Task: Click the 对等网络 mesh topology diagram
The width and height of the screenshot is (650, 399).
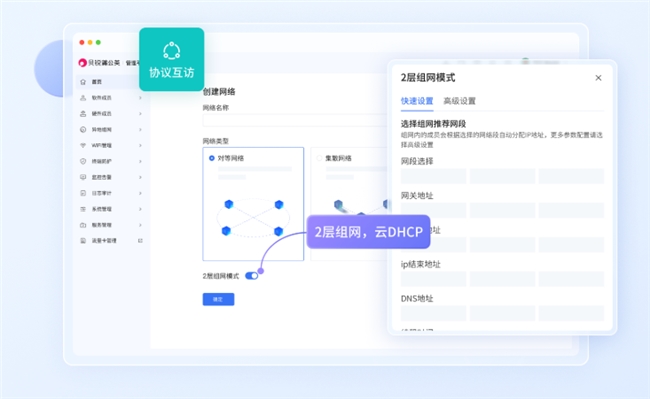Action: pos(253,217)
